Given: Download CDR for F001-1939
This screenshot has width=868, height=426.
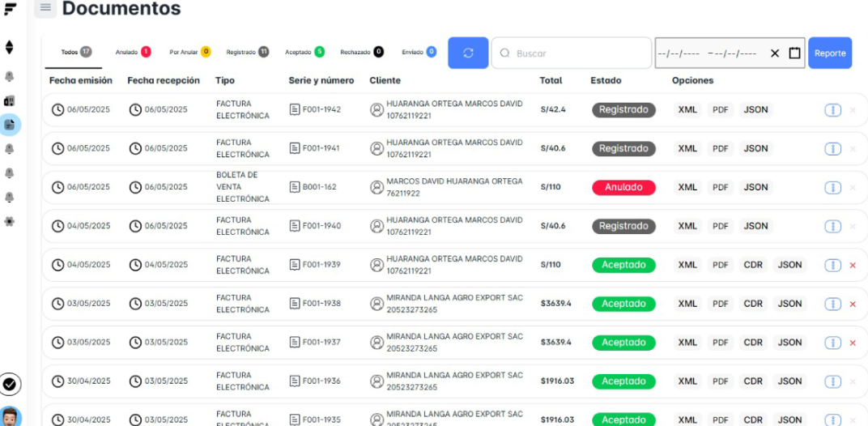Looking at the screenshot, I should 753,265.
